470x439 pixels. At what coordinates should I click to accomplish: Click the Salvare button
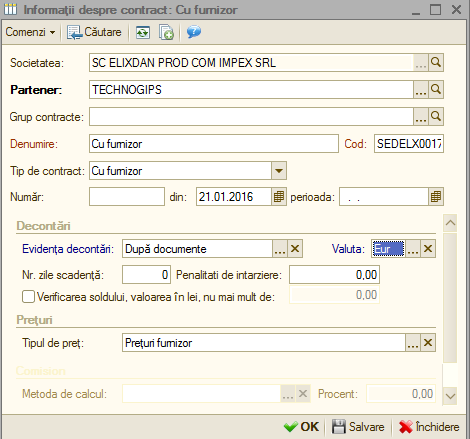(x=358, y=427)
